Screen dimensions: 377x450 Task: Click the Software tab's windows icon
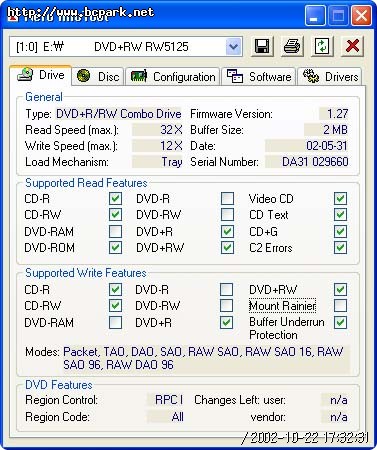click(235, 76)
